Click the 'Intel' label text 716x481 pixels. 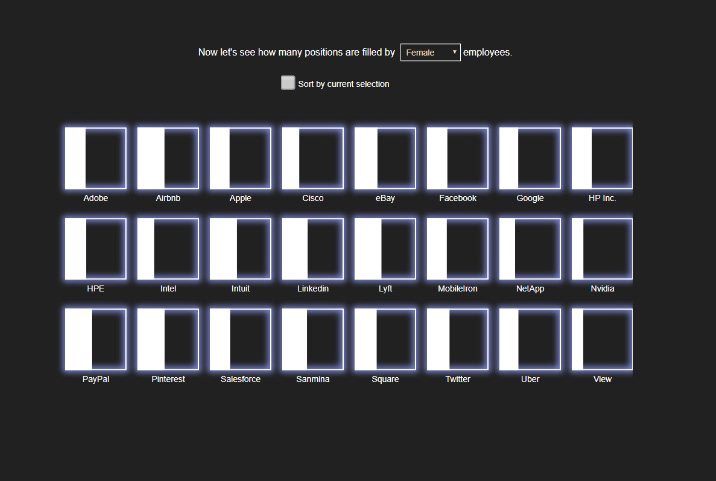point(168,289)
